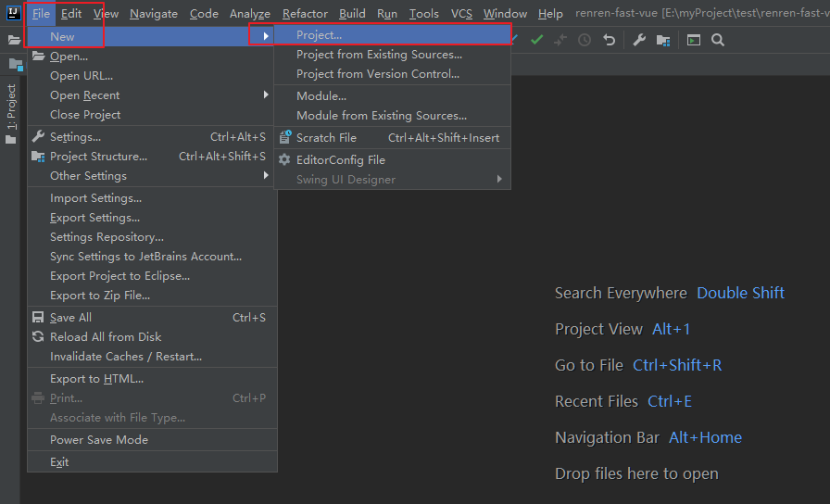The height and width of the screenshot is (504, 830).
Task: Select Project... in the New submenu
Action: point(392,35)
